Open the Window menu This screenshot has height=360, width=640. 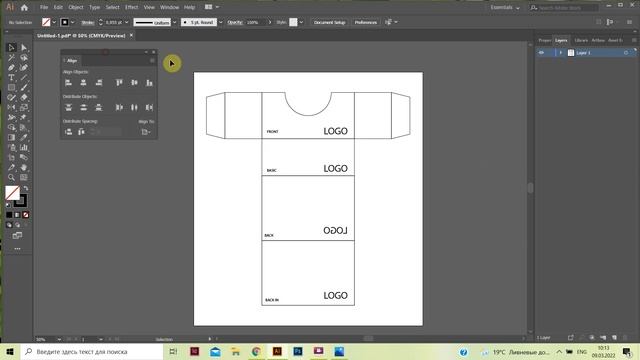pyautogui.click(x=169, y=7)
